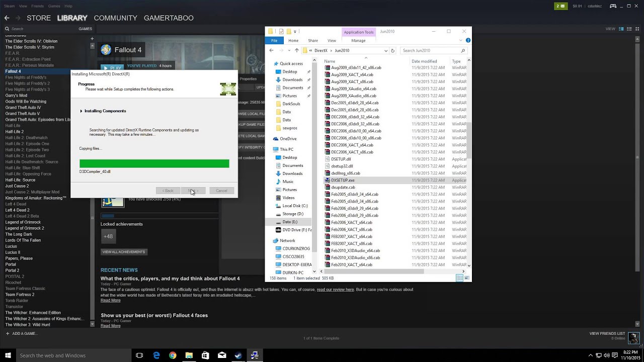
Task: Switch Explorer to details view icon
Action: click(459, 278)
